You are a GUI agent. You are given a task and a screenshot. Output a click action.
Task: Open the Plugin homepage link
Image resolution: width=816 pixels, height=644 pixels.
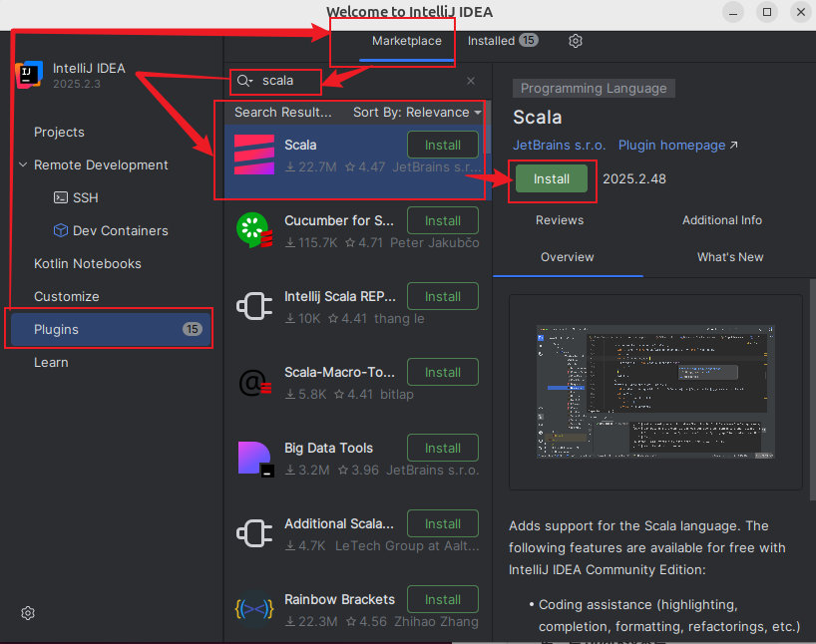coord(671,146)
